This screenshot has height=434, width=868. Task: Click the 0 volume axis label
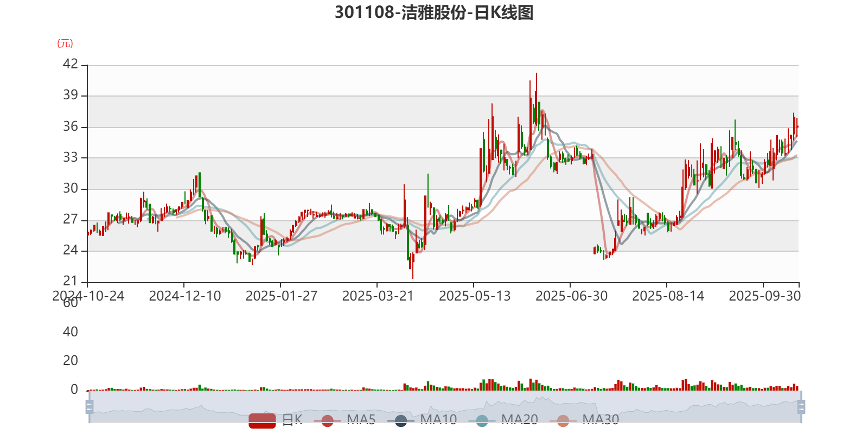(74, 390)
